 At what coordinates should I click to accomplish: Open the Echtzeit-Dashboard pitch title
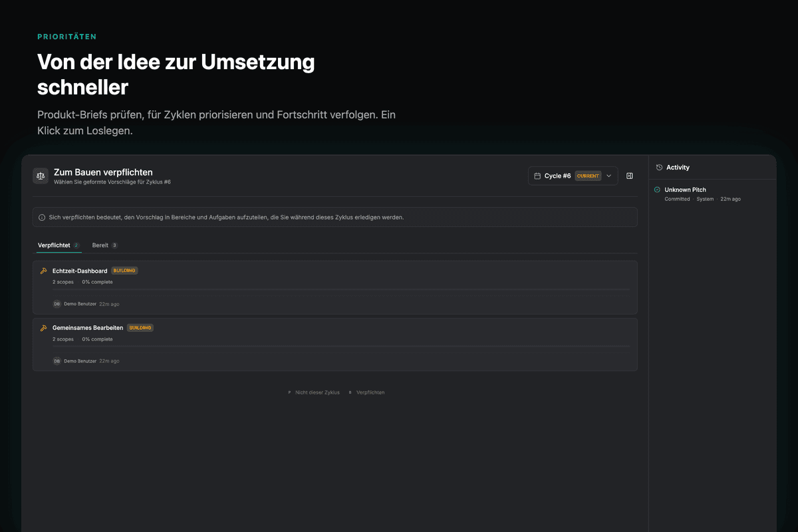tap(80, 271)
